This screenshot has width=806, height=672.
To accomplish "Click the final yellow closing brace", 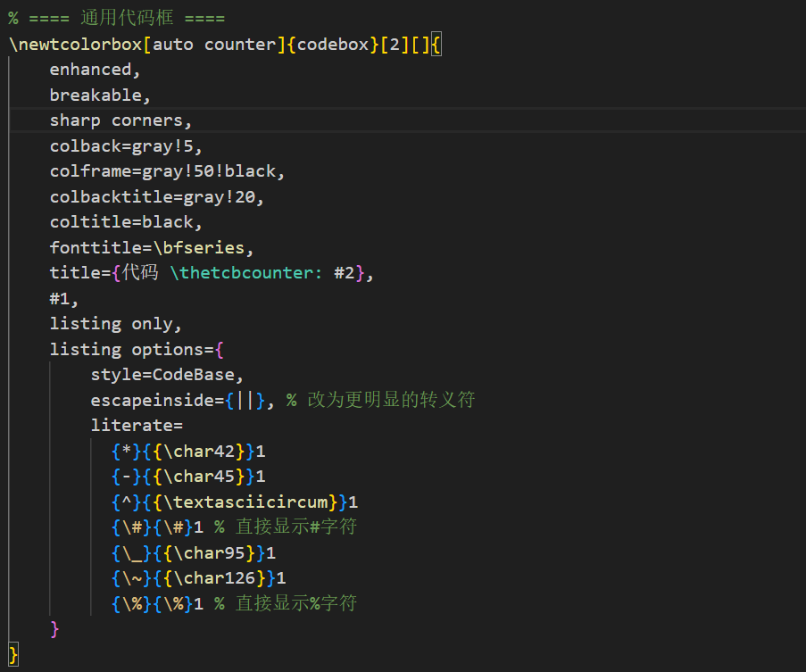I will coord(13,655).
